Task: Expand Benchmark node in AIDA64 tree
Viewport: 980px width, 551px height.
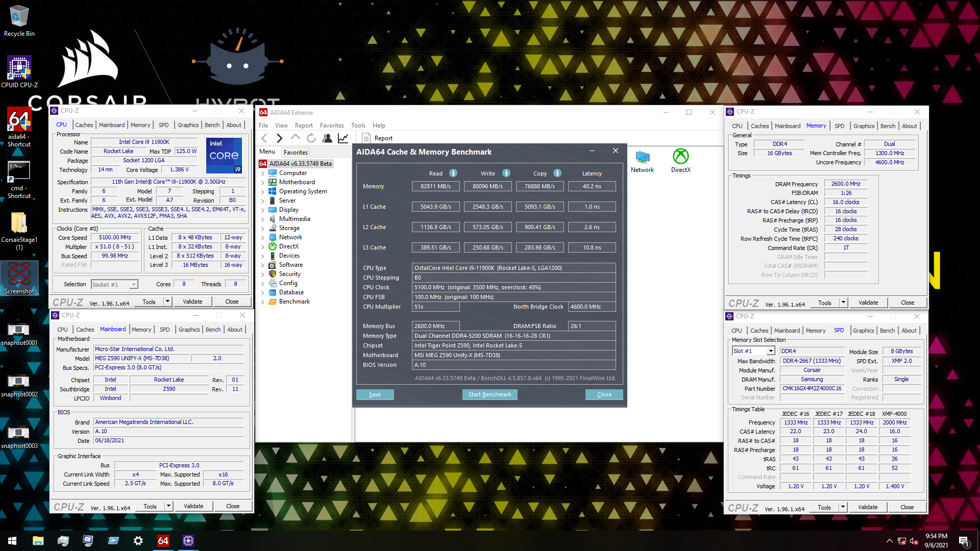Action: point(263,302)
